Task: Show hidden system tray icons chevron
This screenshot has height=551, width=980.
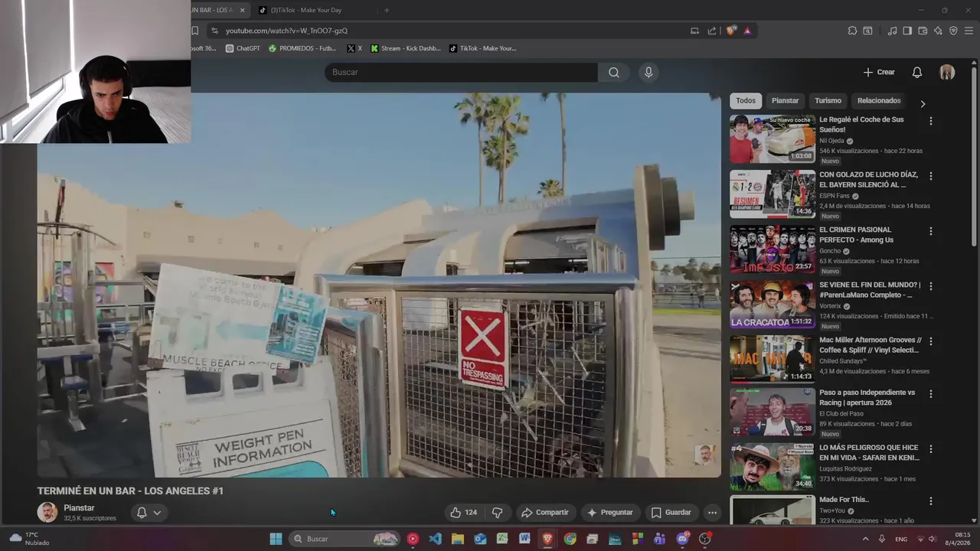Action: [866, 539]
